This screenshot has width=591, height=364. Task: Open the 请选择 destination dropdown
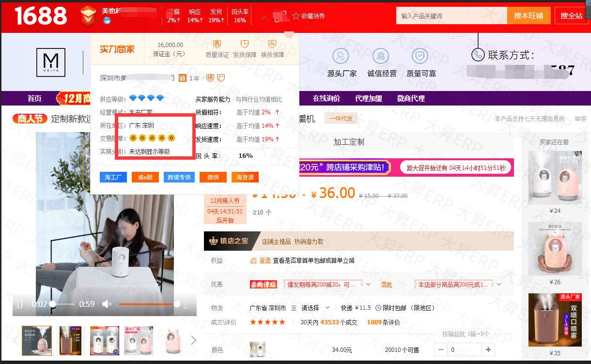coord(315,308)
